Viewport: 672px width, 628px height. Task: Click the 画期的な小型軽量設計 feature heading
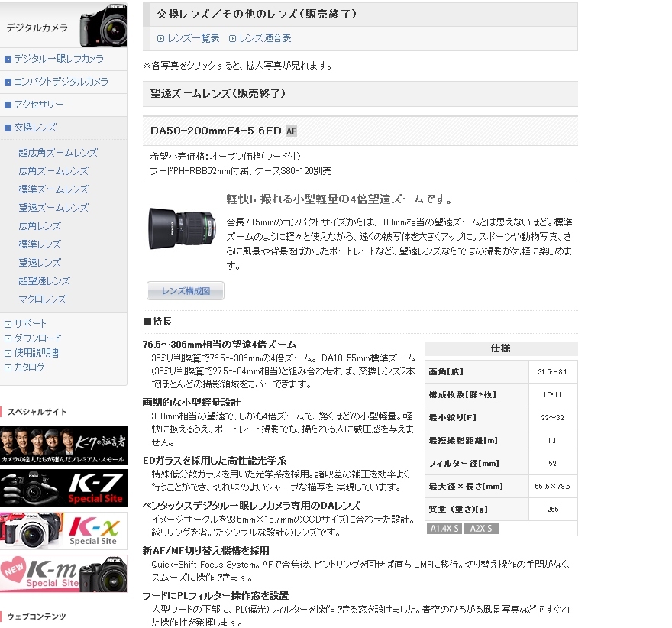(x=192, y=403)
